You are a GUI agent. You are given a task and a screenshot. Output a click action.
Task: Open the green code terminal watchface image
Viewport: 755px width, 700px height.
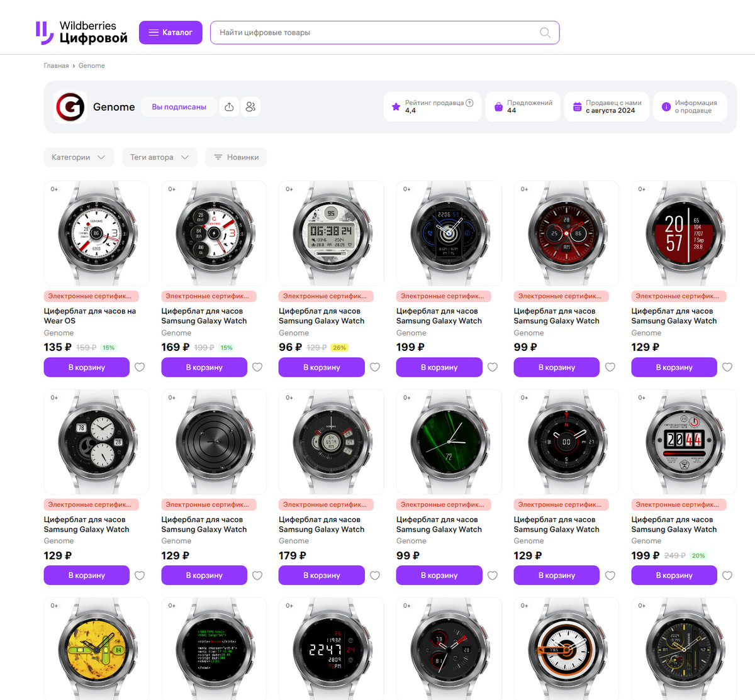tap(214, 648)
